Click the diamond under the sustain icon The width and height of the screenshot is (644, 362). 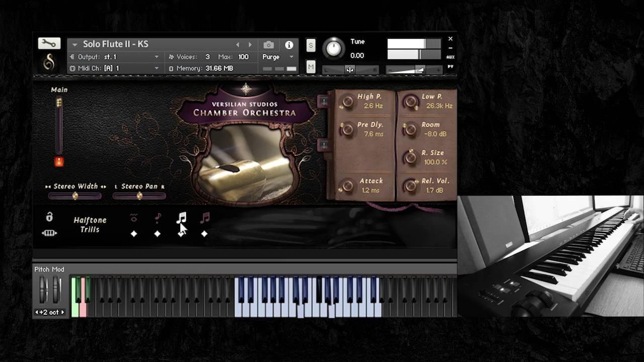[134, 234]
